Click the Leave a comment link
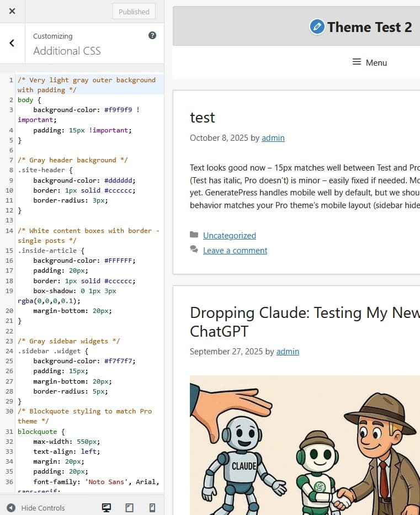420x515 pixels. pos(235,250)
